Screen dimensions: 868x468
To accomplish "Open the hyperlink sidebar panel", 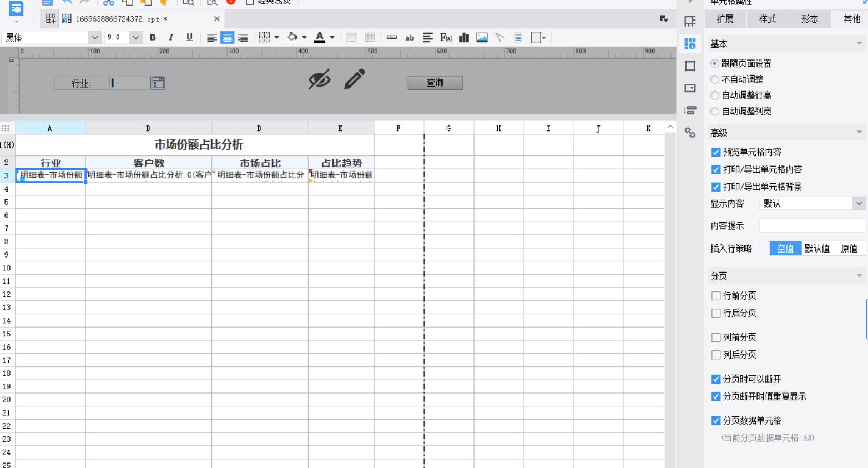I will click(690, 133).
